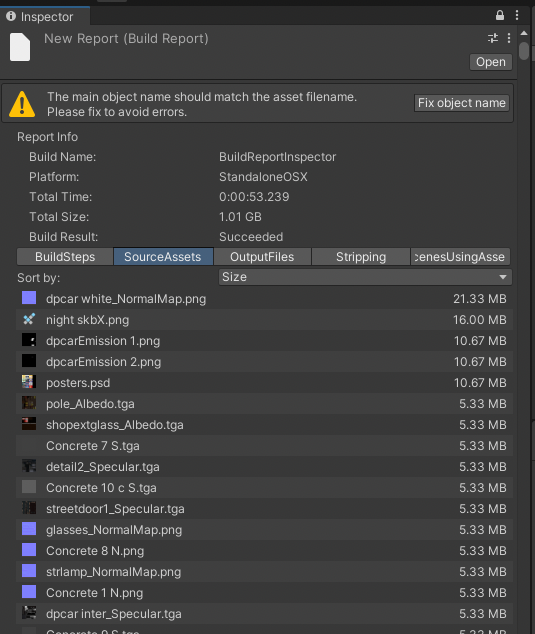Viewport: 535px width, 634px height.
Task: Select detail2_Specular.tga file name
Action: tap(103, 467)
